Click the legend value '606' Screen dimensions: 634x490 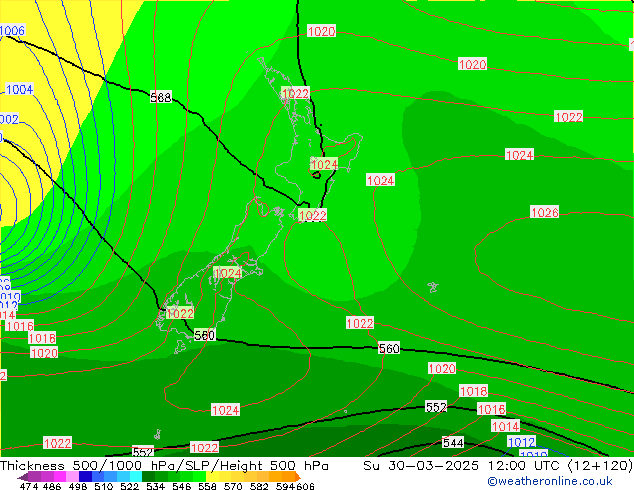[x=305, y=486]
